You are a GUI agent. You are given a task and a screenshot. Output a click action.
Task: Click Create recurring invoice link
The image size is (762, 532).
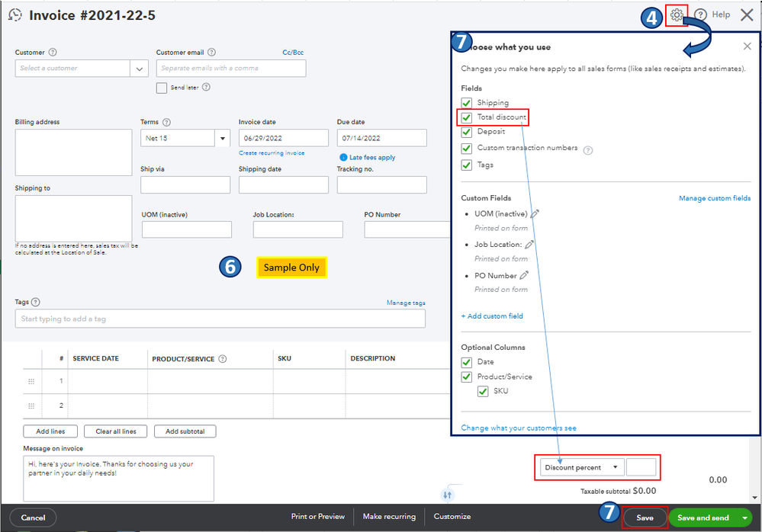click(272, 153)
